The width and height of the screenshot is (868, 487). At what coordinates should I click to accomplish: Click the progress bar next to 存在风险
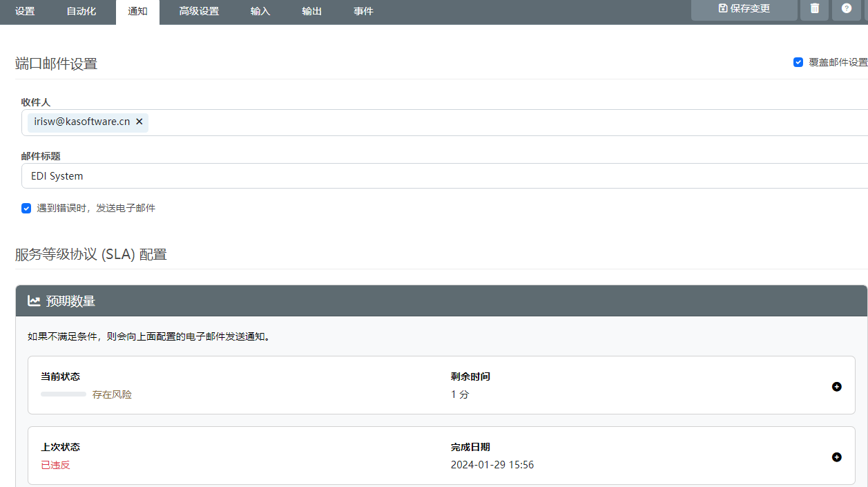(x=64, y=394)
